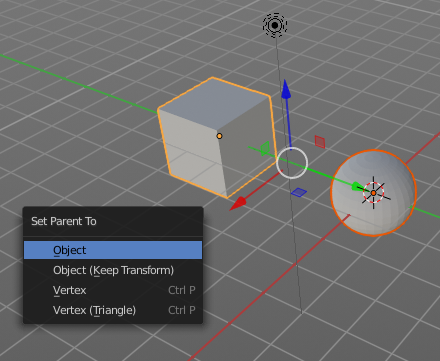
Task: Click the red X-axis gizmo arrow
Action: 238,203
